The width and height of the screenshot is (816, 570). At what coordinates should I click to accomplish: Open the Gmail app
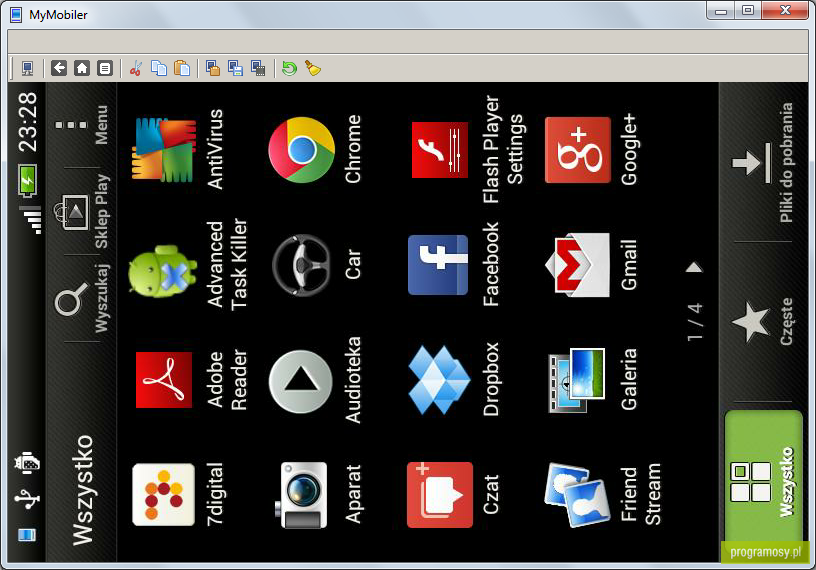coord(577,264)
